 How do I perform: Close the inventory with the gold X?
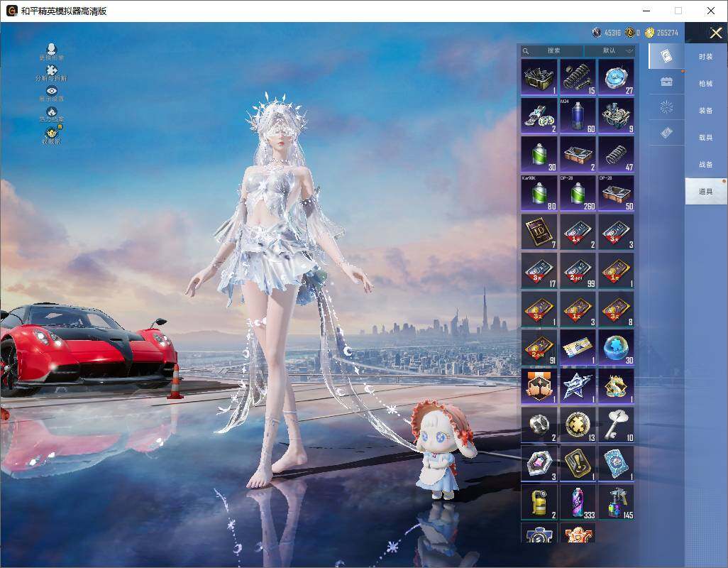tap(715, 33)
